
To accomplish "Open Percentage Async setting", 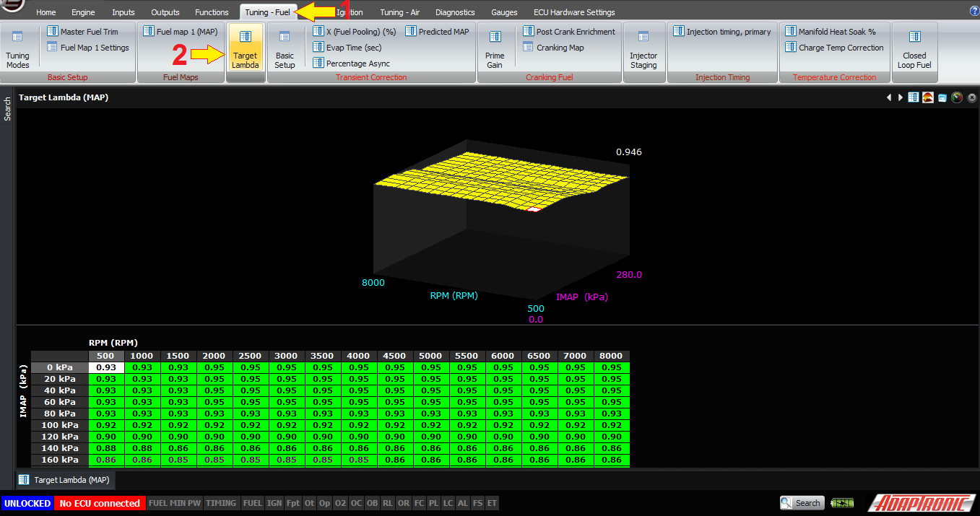I will point(351,64).
